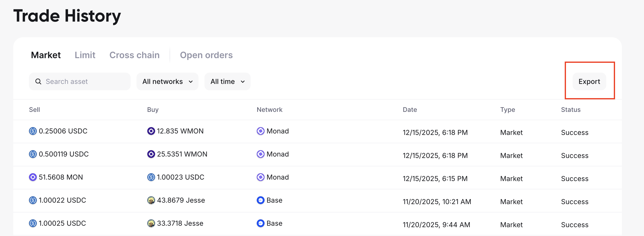The width and height of the screenshot is (644, 236).
Task: Click Jesse token icon beside 43.8679 Jesse
Action: (x=151, y=200)
